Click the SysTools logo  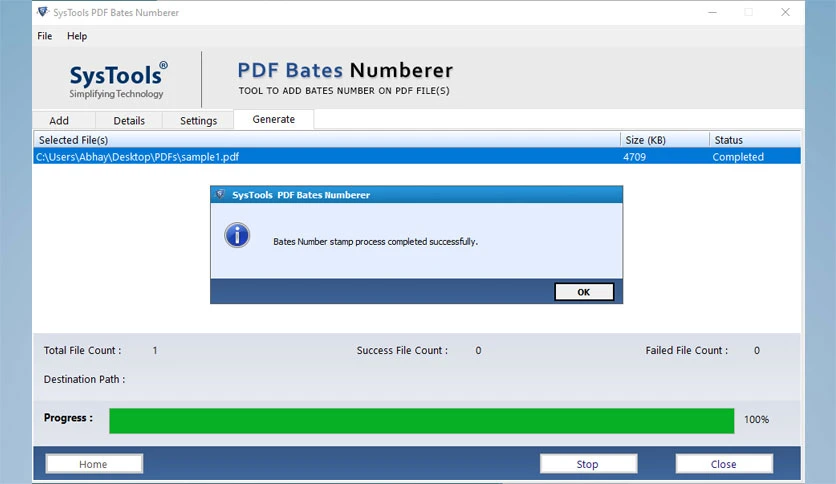click(118, 80)
